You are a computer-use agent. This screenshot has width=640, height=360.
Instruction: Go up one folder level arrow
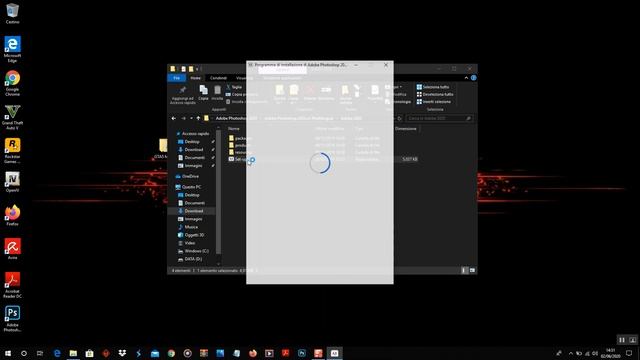(x=198, y=118)
